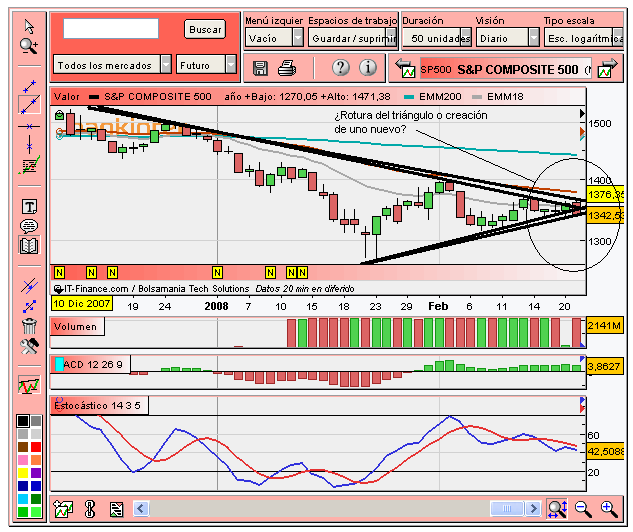Select the parallel line tool
Image resolution: width=633 pixels, height=532 pixels.
29,286
